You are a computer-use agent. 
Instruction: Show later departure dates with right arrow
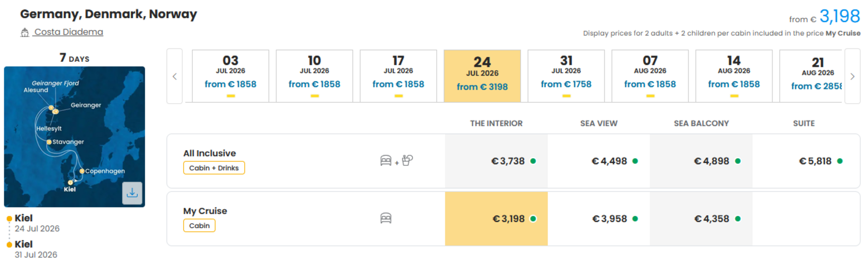tap(852, 76)
